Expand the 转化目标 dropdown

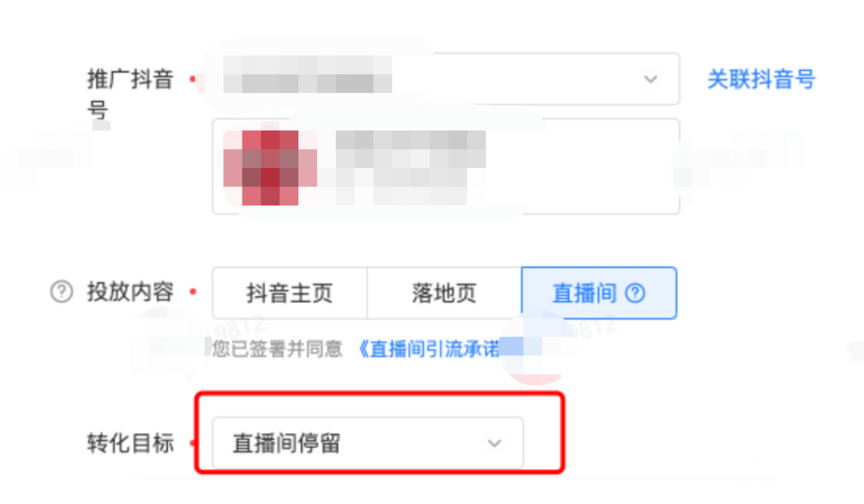coord(367,443)
